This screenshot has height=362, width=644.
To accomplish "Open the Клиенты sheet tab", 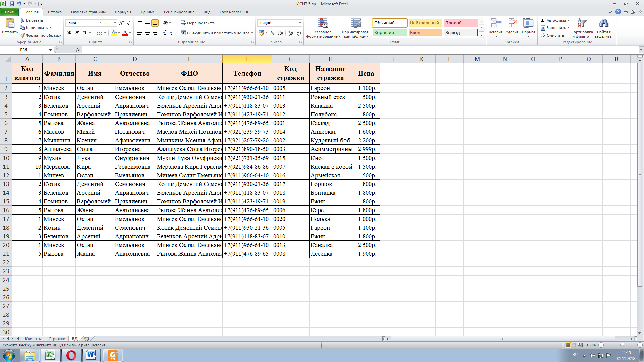I will tap(33, 339).
